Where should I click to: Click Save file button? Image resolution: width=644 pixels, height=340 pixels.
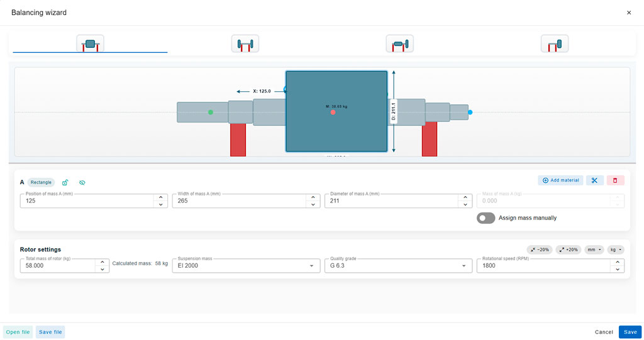pyautogui.click(x=50, y=332)
